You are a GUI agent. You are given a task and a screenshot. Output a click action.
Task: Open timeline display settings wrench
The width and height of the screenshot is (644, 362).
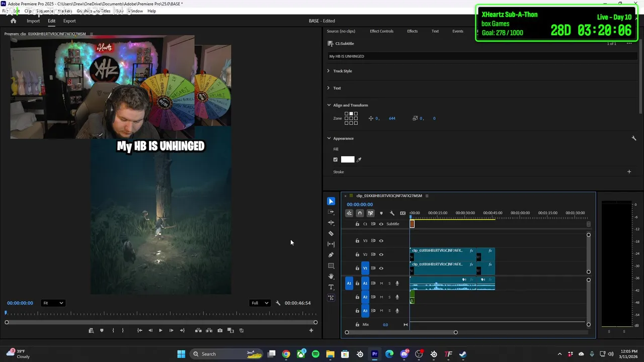coord(392,213)
